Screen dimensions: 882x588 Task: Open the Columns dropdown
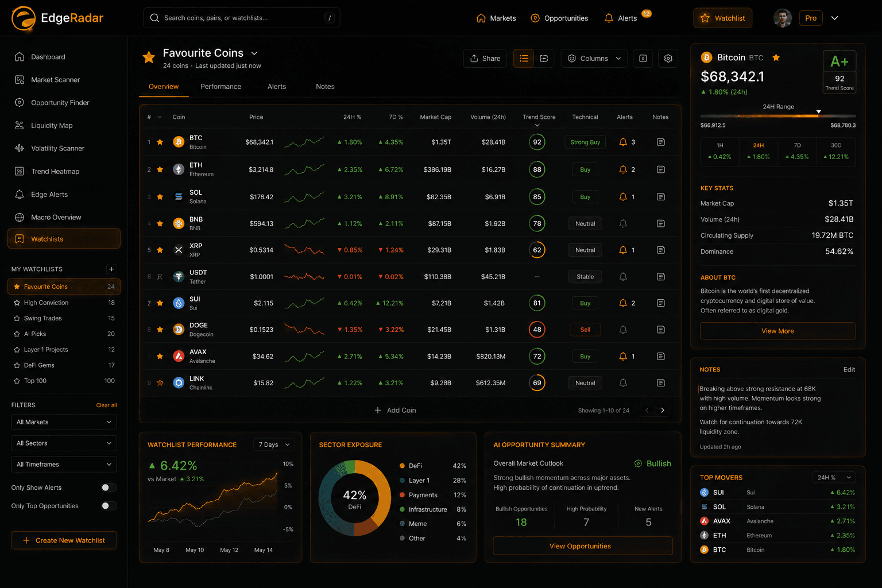coord(594,58)
